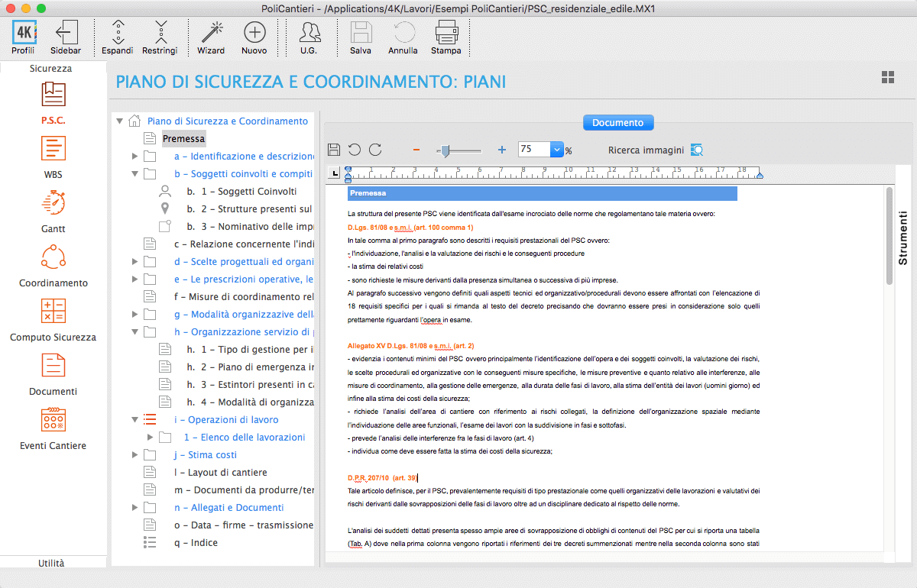Screen dimensions: 917x588
Task: Open the Profili 4K icon
Action: point(23,33)
